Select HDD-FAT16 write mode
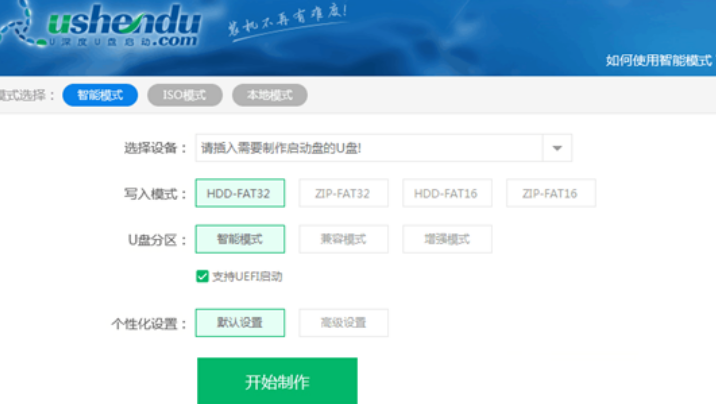716x404 pixels. click(447, 193)
